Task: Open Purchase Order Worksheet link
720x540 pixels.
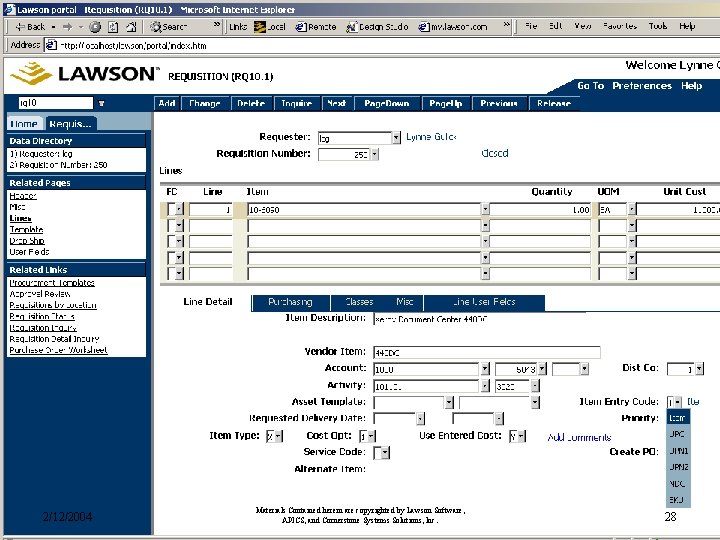Action: (x=58, y=350)
